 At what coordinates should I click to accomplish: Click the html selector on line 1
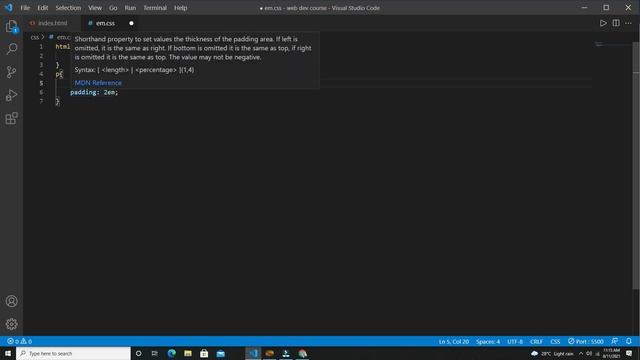click(63, 47)
